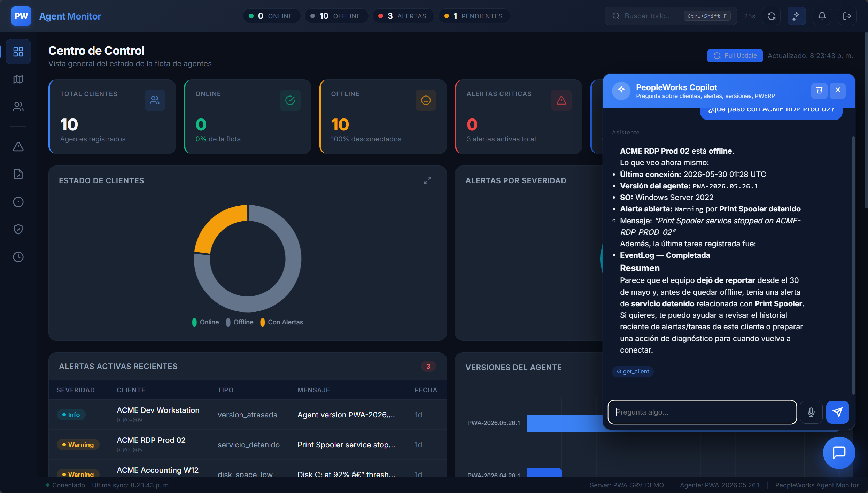Click the Mensaje column header
Image resolution: width=868 pixels, height=493 pixels.
point(313,390)
